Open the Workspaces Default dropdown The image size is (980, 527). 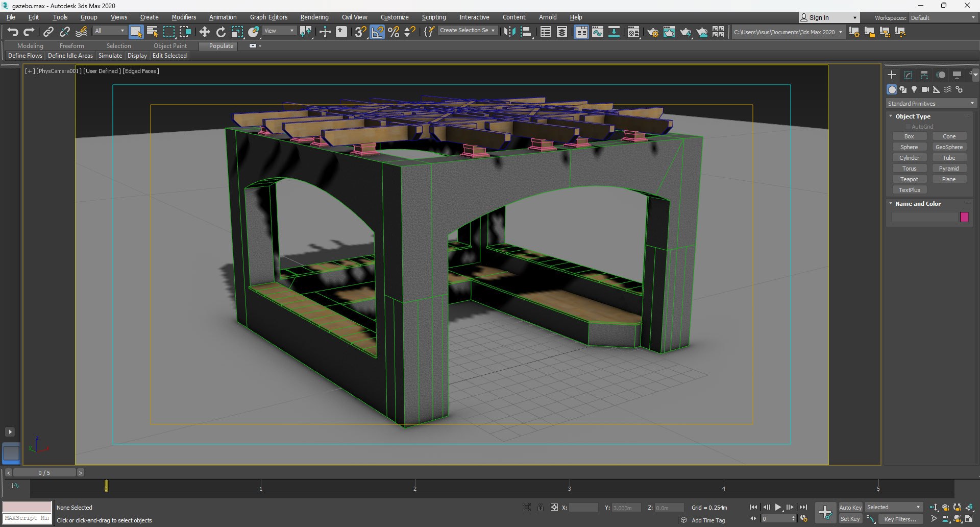[942, 18]
